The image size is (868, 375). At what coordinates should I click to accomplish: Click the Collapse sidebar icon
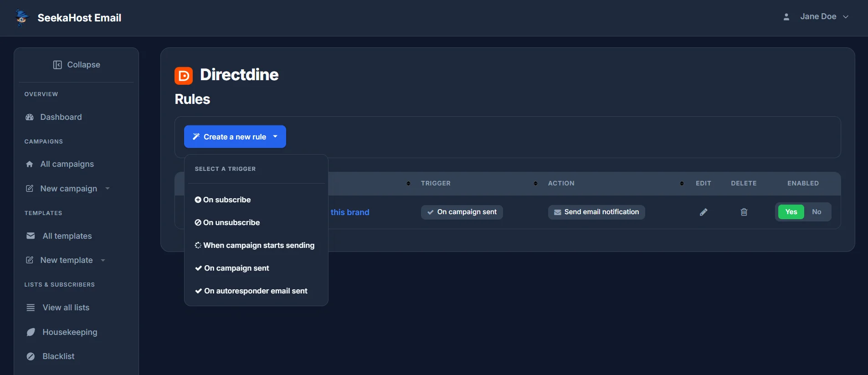[57, 65]
